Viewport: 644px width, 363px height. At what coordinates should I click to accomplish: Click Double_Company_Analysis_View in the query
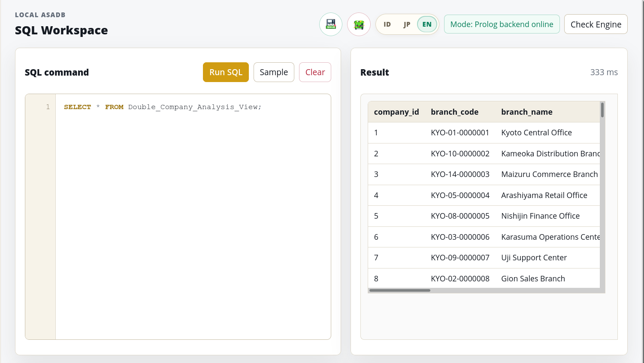click(193, 107)
